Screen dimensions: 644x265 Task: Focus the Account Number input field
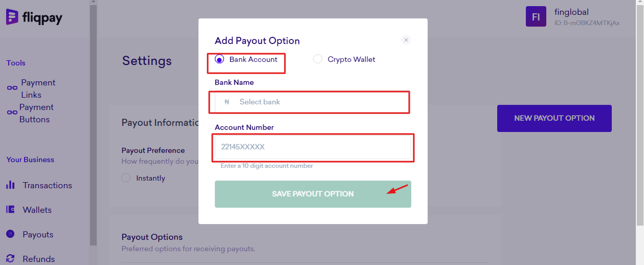[x=313, y=147]
